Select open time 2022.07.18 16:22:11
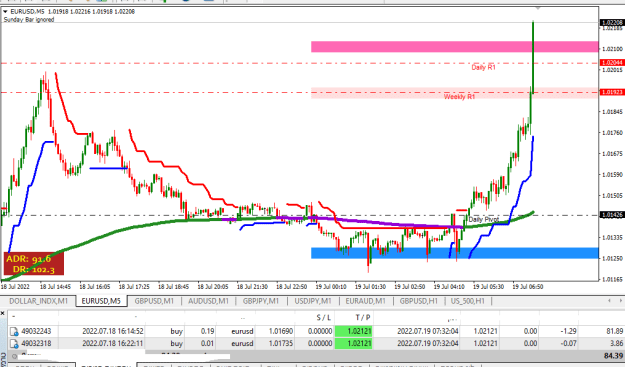The image size is (625, 367). [x=113, y=343]
